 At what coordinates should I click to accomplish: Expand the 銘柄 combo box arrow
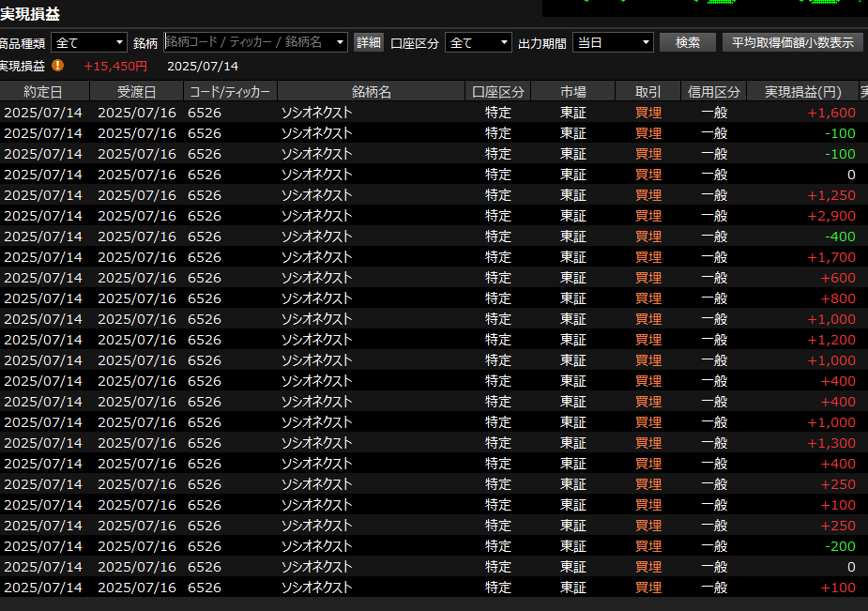point(340,42)
